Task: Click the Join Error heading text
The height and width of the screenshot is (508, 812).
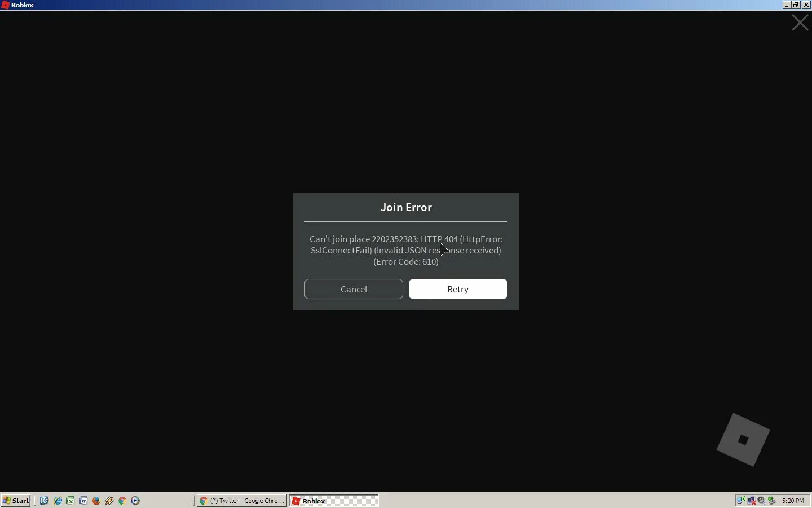Action: [406, 208]
